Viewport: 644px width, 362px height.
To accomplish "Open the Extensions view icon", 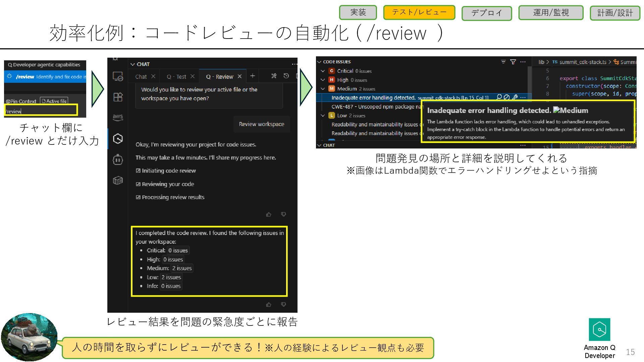I will [118, 97].
